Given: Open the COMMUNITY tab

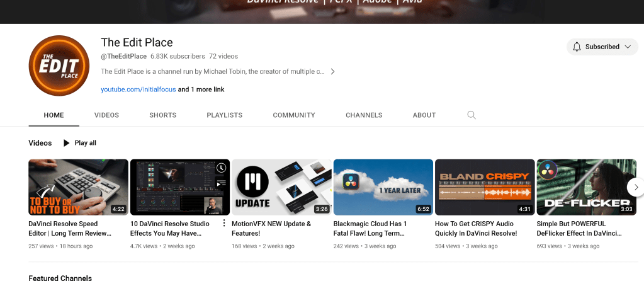Looking at the screenshot, I should click(x=294, y=115).
